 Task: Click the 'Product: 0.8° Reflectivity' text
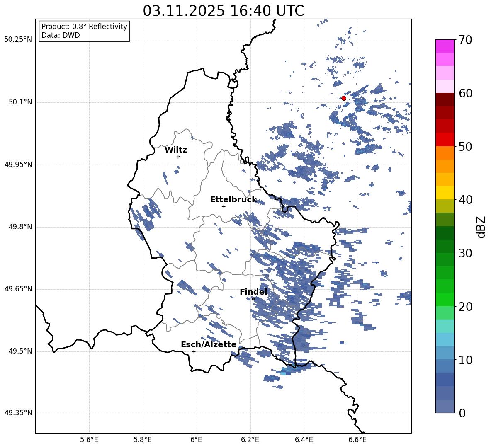pyautogui.click(x=84, y=27)
